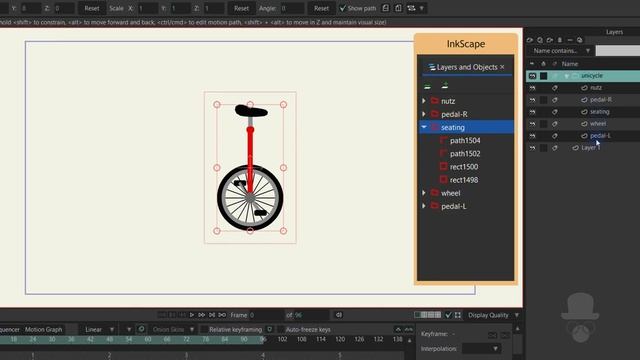Toggle the Auto-freeze keys checkbox
This screenshot has height=360, width=640.
point(280,329)
